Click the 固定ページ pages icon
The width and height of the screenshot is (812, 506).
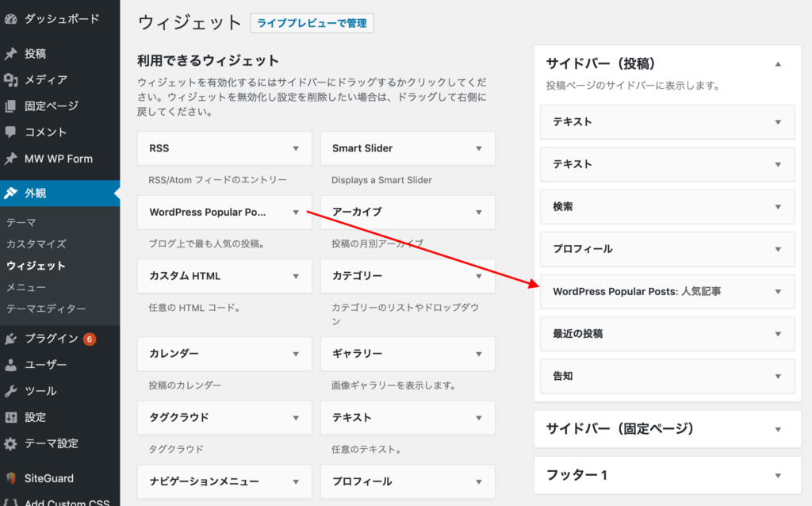click(x=11, y=106)
